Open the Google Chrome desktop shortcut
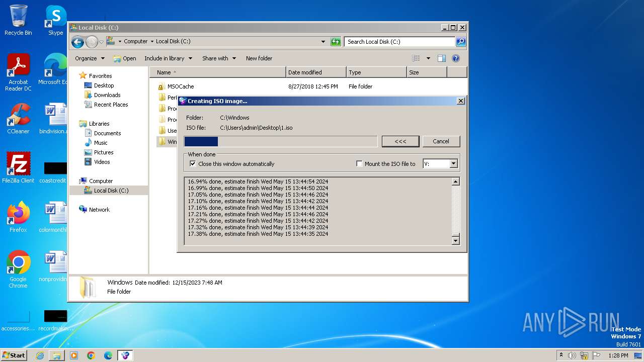644x362 pixels. [x=18, y=269]
